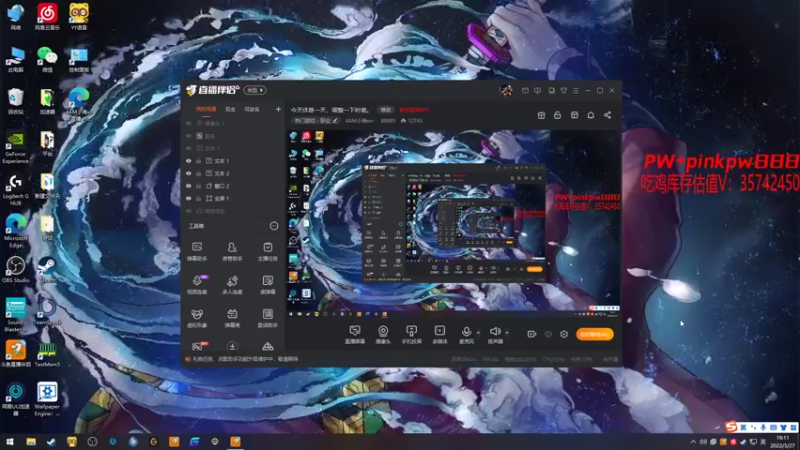Click the record video camera icon
800x450 pixels.
pos(531,334)
